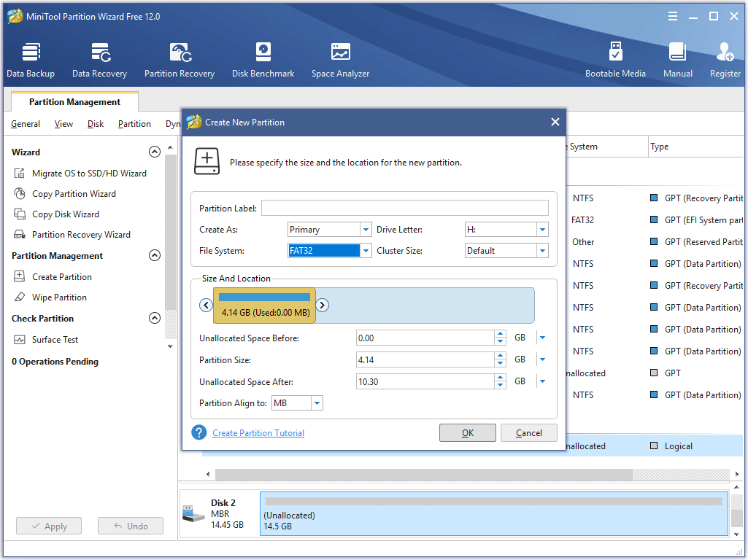This screenshot has height=560, width=748.
Task: Open the View menu
Action: tap(63, 124)
